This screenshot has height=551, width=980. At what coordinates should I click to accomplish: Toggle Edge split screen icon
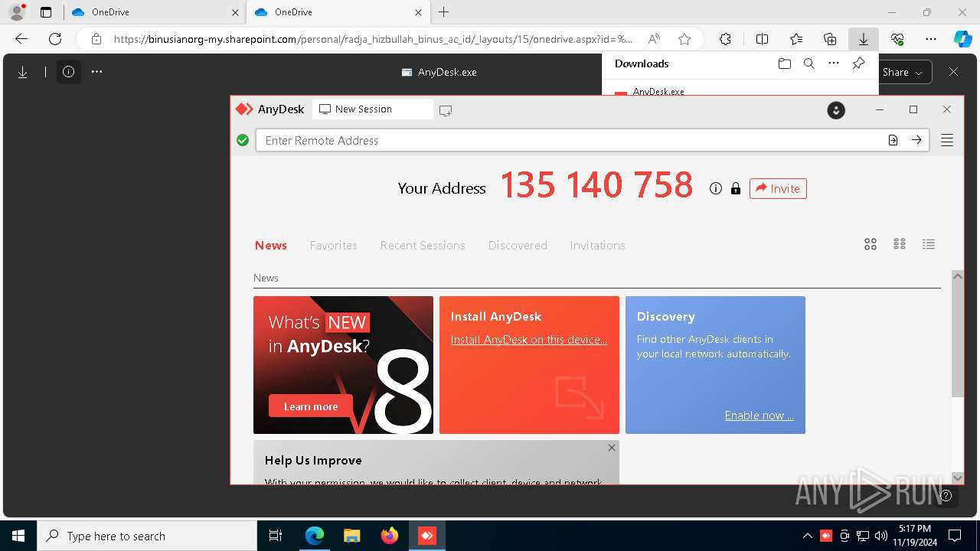click(x=763, y=39)
